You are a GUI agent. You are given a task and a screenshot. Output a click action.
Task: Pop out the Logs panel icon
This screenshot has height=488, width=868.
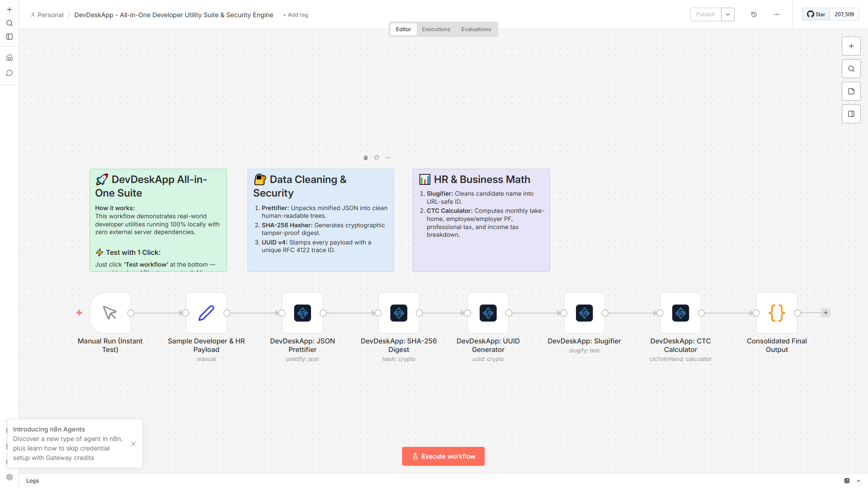847,481
